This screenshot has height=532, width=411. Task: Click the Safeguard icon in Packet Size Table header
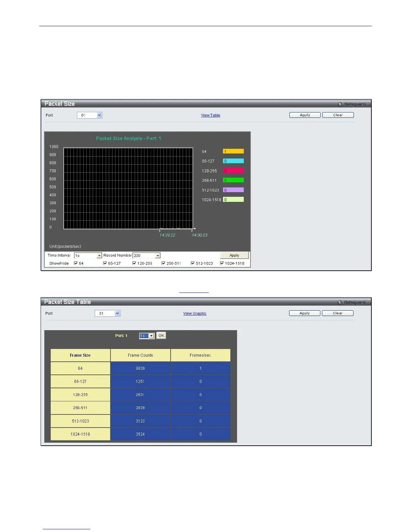pos(340,302)
